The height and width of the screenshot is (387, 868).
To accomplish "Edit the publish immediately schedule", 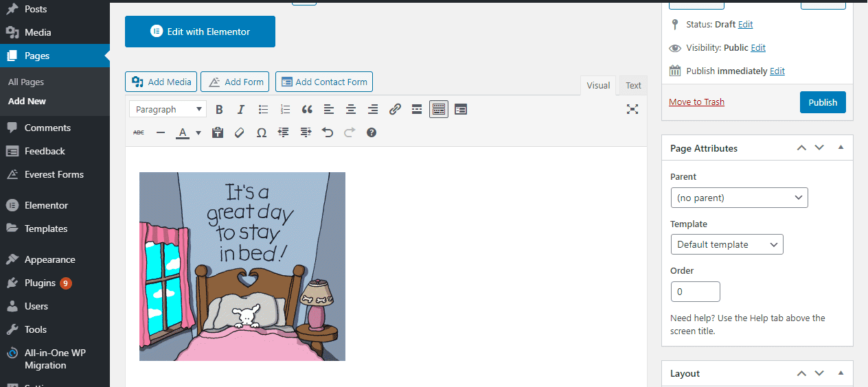I will (x=777, y=71).
